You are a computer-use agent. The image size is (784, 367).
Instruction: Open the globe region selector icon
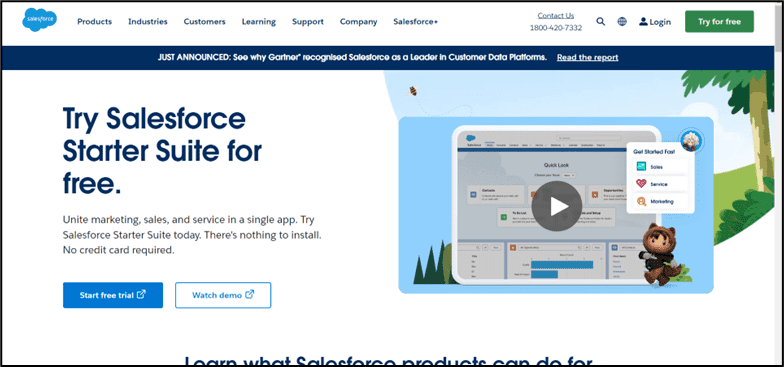pos(622,22)
